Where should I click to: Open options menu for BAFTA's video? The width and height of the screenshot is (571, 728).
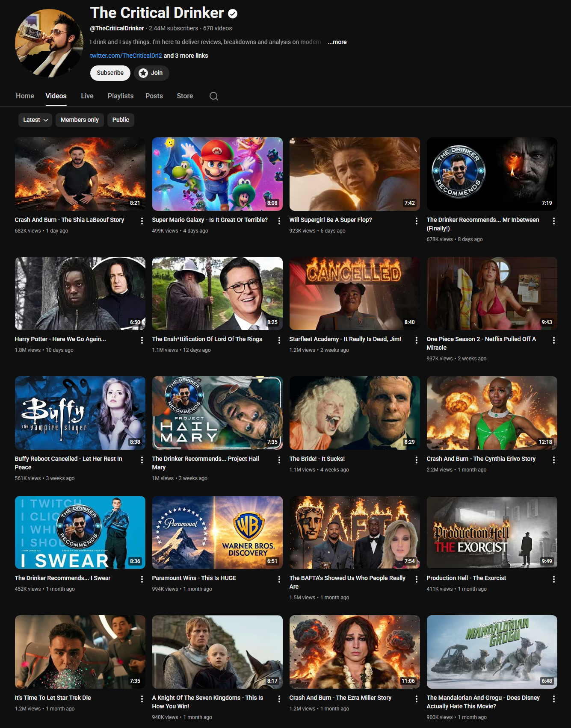417,579
